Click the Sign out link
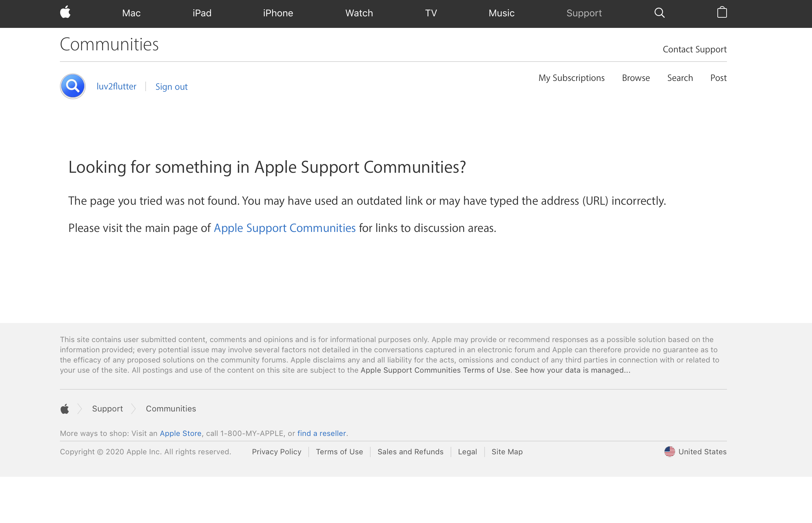 [172, 87]
